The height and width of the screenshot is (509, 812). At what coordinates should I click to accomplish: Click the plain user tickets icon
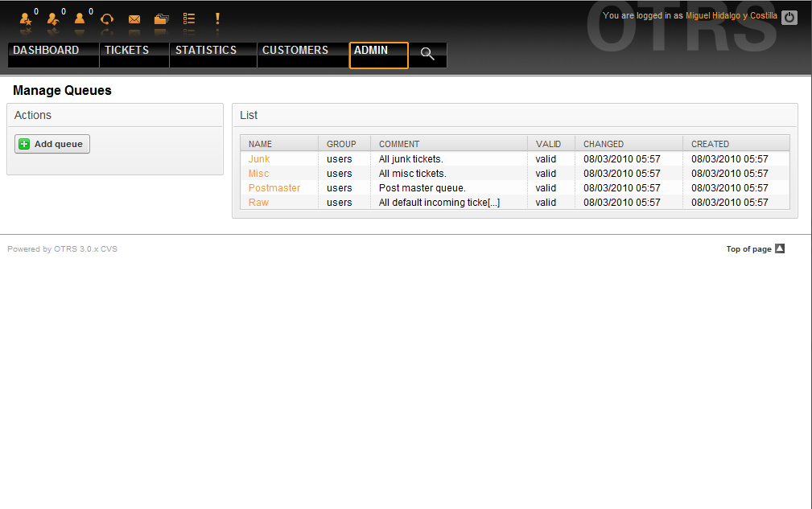pyautogui.click(x=80, y=18)
